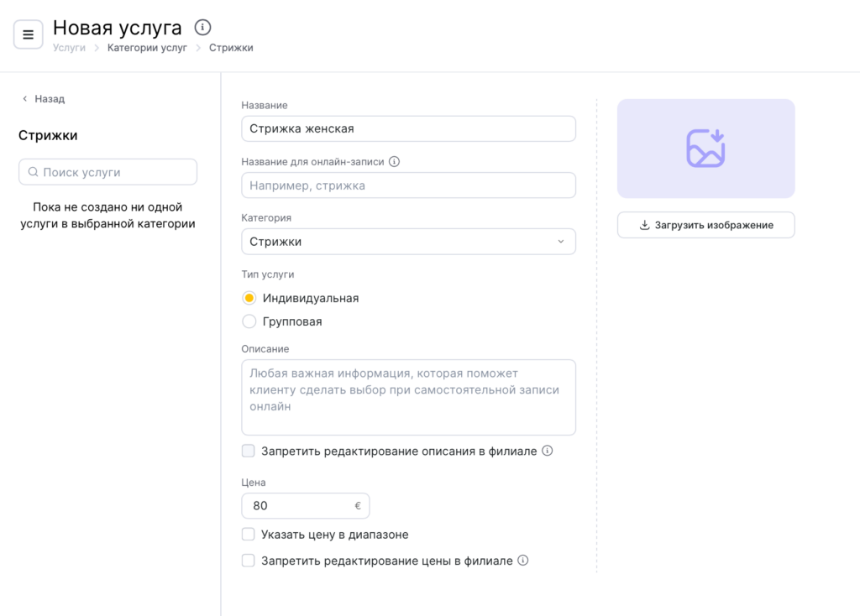Image resolution: width=860 pixels, height=616 pixels.
Task: Click the Загрузить изображение button
Action: click(705, 225)
